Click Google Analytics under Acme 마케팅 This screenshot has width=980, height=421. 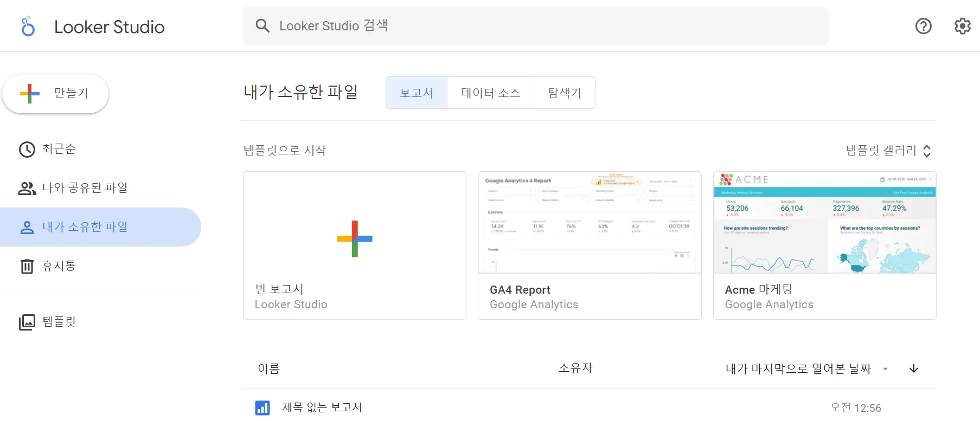click(769, 305)
